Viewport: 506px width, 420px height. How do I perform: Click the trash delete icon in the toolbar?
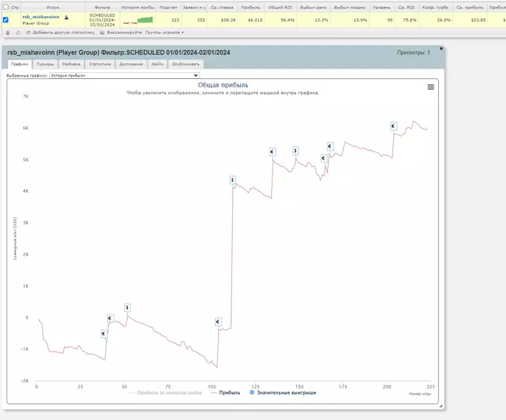[8, 33]
